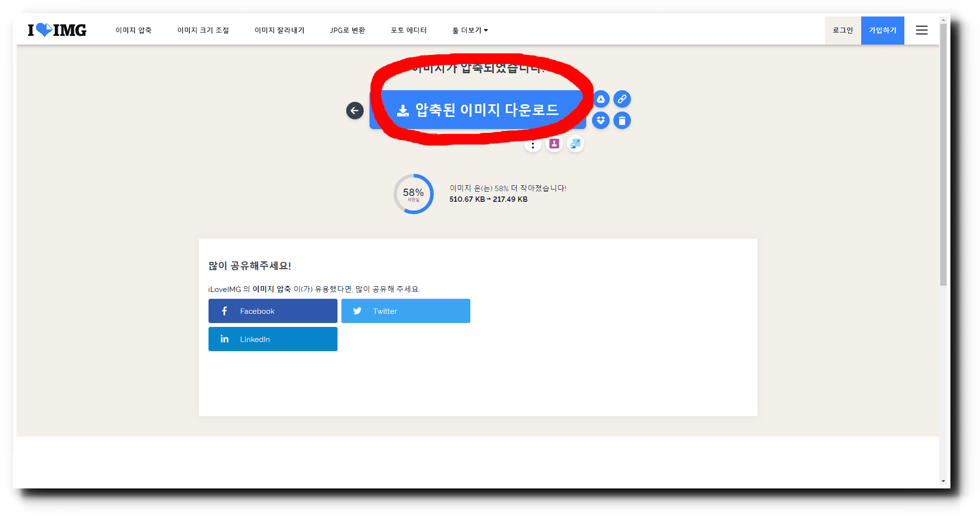Open the image resize tool icon
This screenshot has height=518, width=980.
(576, 144)
